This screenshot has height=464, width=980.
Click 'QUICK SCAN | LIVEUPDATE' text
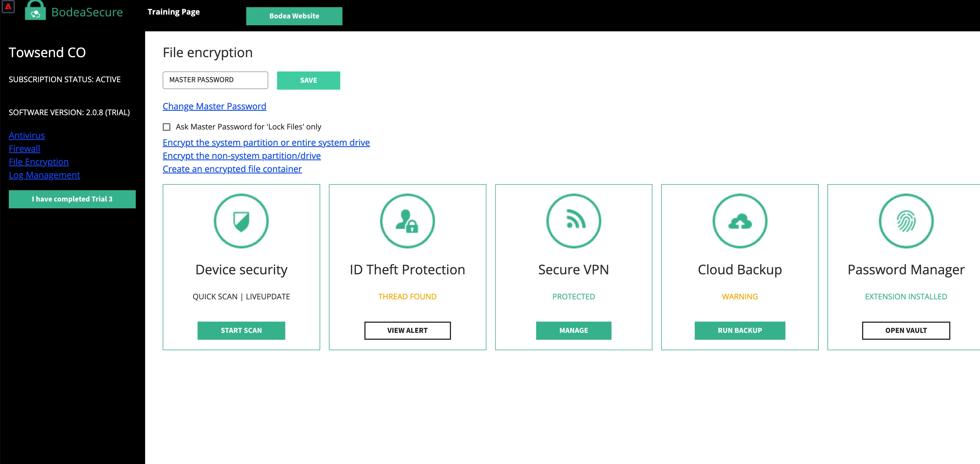pos(241,297)
